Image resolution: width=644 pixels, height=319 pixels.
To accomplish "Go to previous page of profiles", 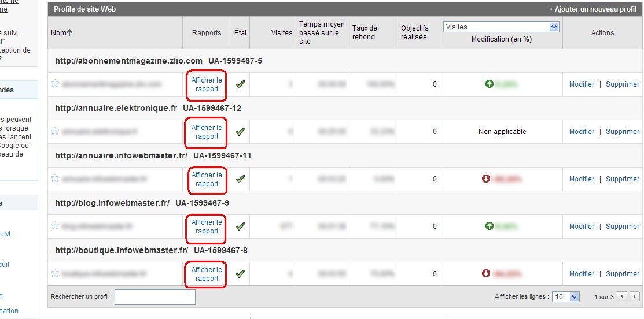I will point(621,296).
